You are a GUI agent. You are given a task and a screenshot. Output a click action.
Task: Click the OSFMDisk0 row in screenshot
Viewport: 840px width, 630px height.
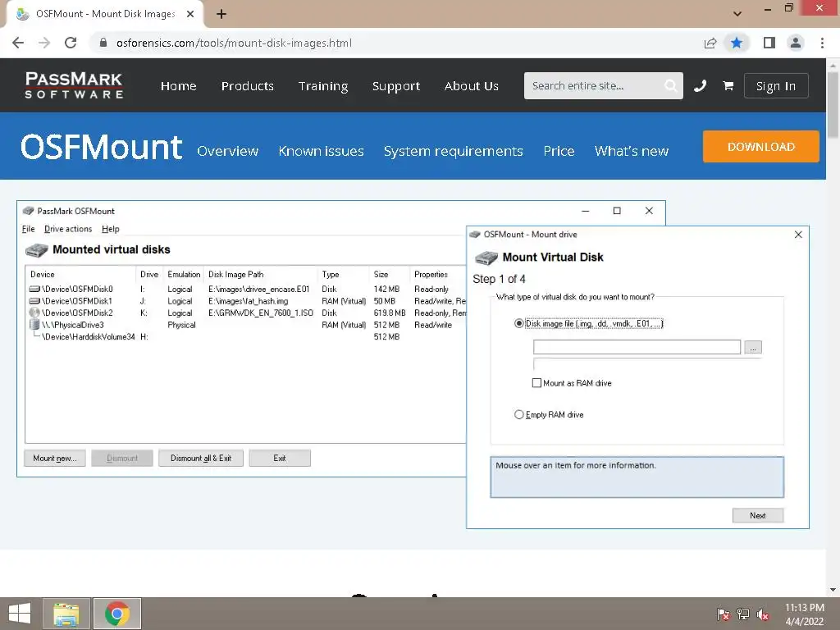click(246, 290)
